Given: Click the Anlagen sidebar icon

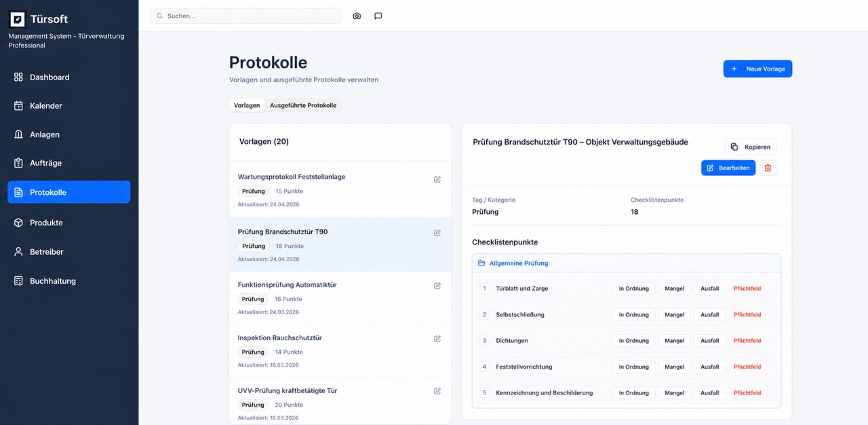Looking at the screenshot, I should coord(18,134).
